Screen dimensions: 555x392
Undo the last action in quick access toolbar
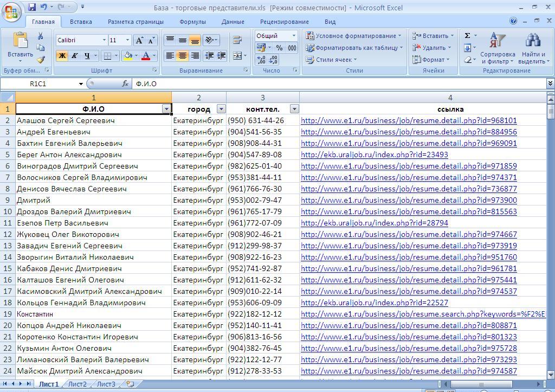point(43,7)
